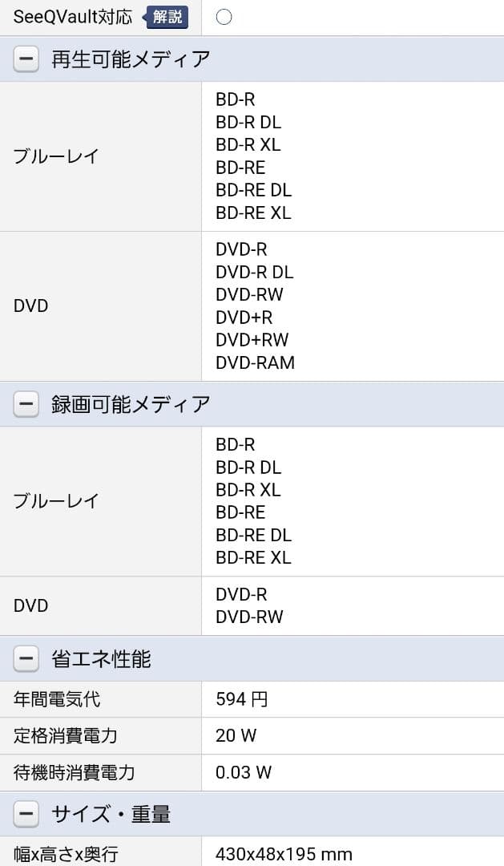Click the minus box beside サイズ・重量

[x=26, y=813]
